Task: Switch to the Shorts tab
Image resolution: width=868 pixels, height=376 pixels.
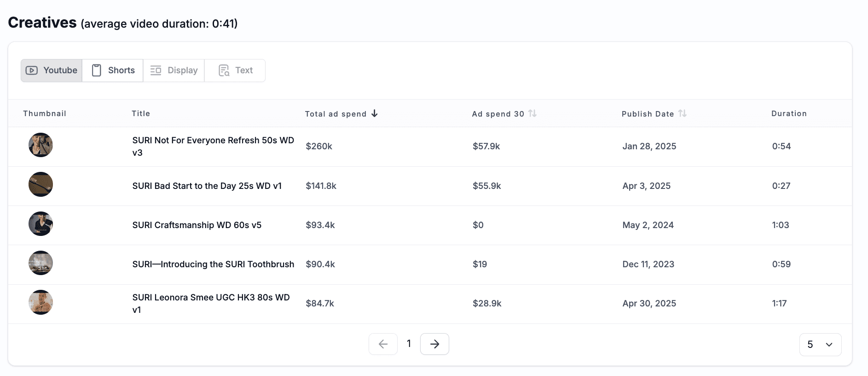Action: click(x=113, y=70)
